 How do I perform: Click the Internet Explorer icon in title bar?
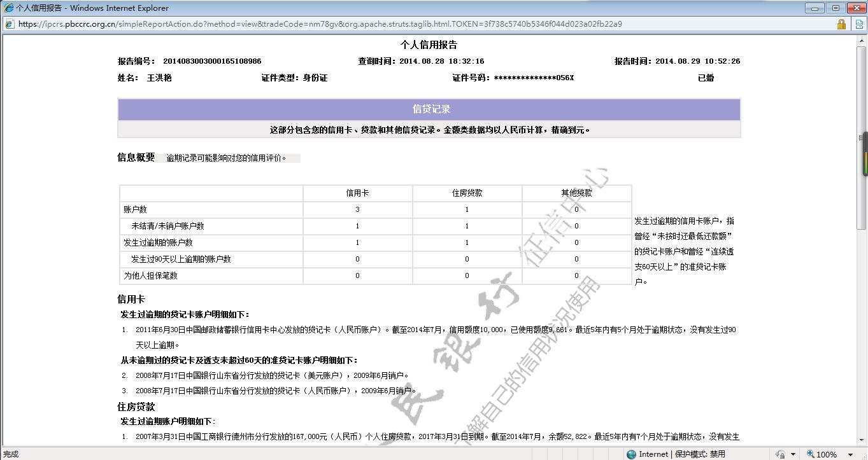point(8,8)
